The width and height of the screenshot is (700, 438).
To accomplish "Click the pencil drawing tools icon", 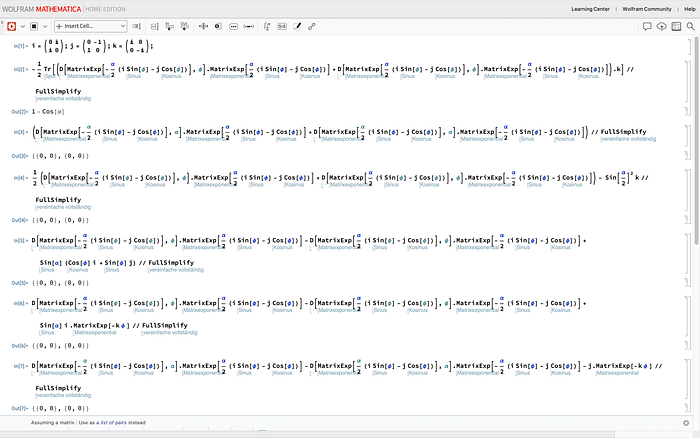I will click(297, 26).
